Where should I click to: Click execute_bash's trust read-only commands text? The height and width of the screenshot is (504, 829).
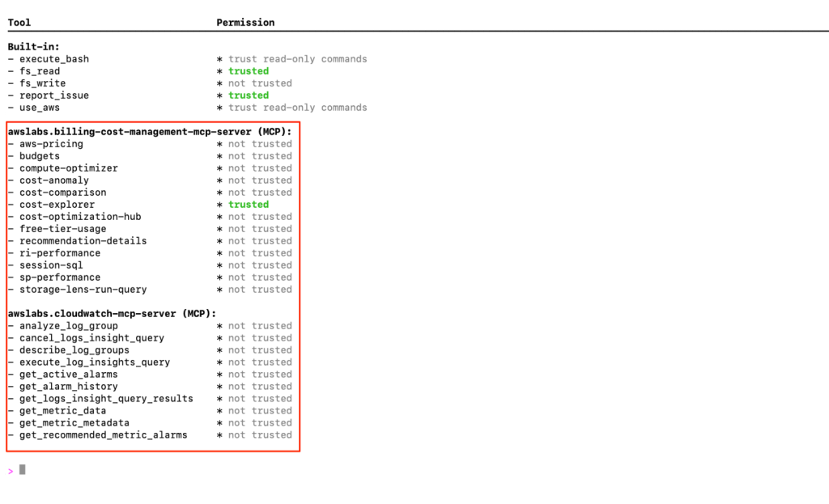click(298, 58)
